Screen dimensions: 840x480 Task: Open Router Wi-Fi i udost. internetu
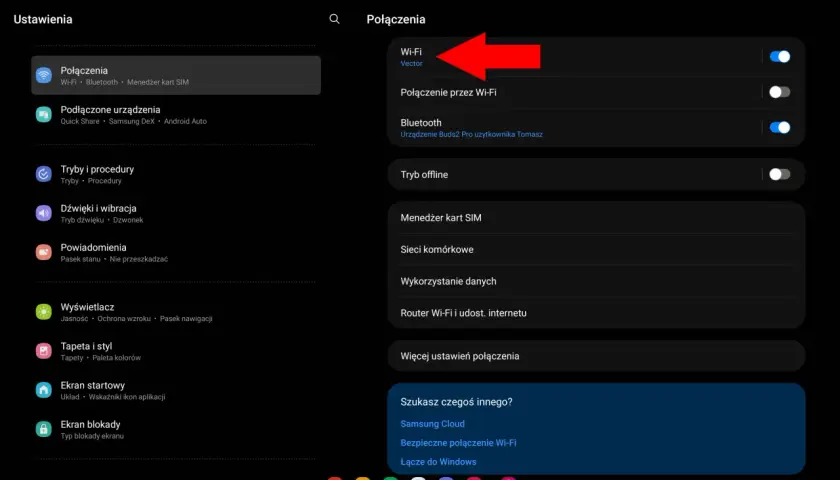tap(596, 313)
